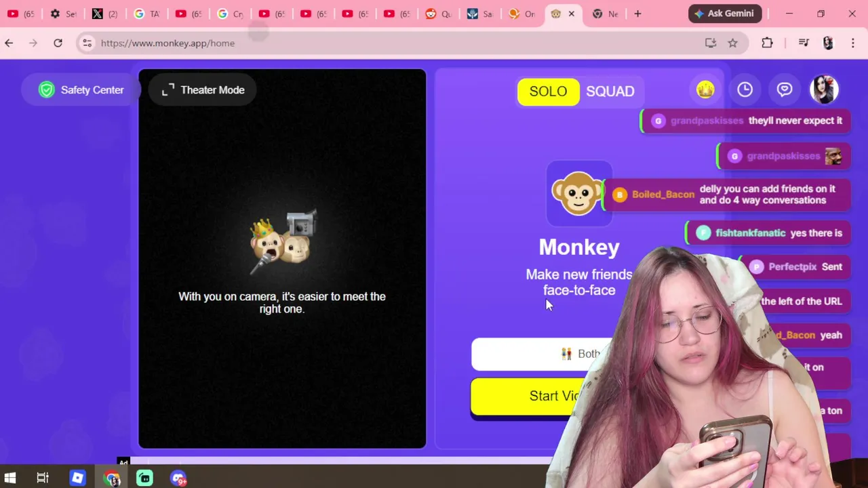This screenshot has width=868, height=488.
Task: Bookmark this page with the star
Action: (732, 43)
